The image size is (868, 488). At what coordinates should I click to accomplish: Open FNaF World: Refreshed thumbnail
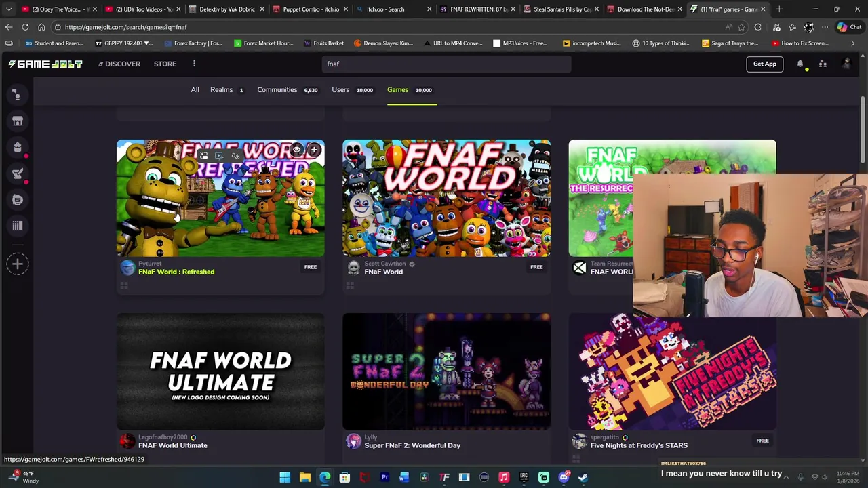click(220, 198)
